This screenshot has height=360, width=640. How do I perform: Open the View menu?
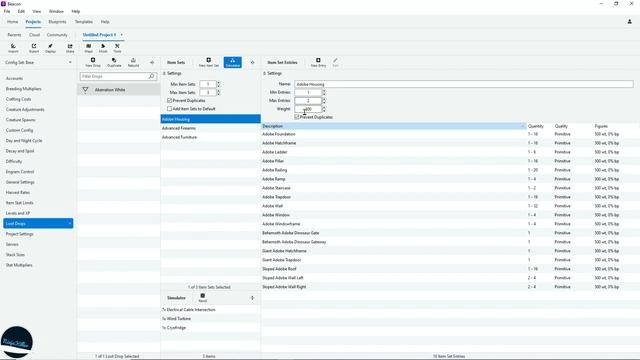pos(37,11)
